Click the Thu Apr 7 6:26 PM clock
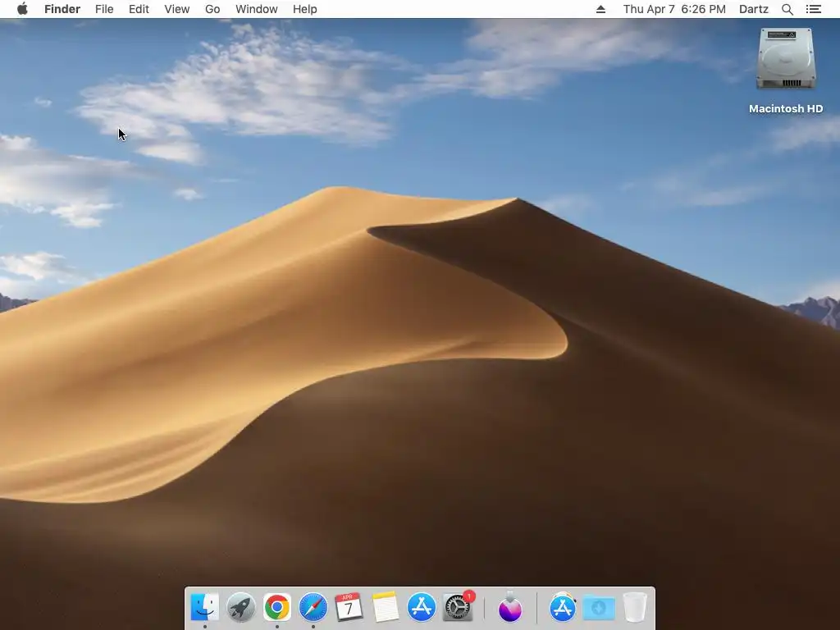840x630 pixels. click(x=674, y=9)
